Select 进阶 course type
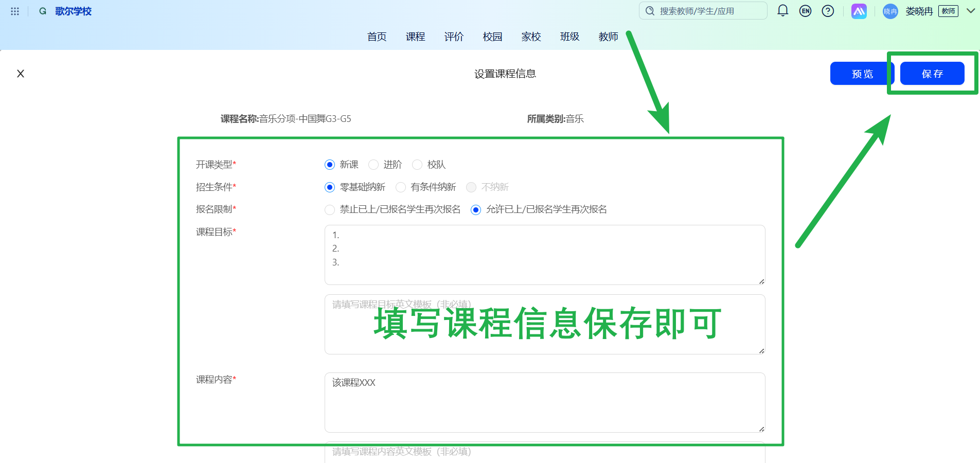Screen dimensions: 980x463 coord(373,165)
